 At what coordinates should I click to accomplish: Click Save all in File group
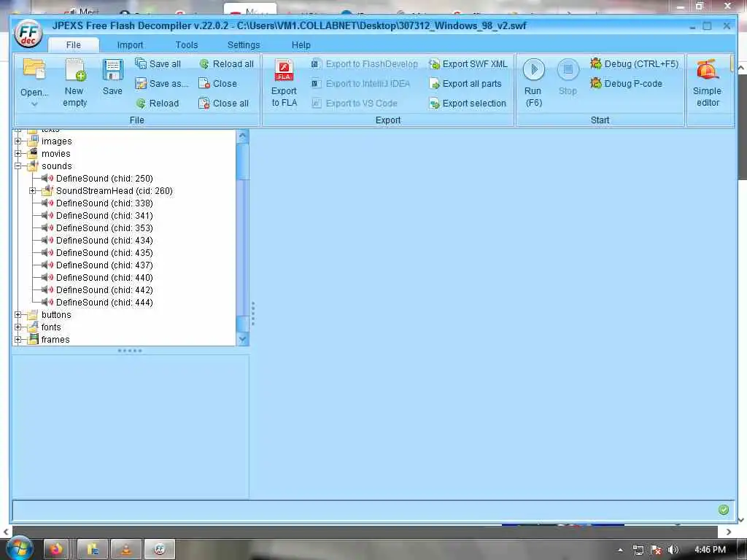(x=158, y=64)
